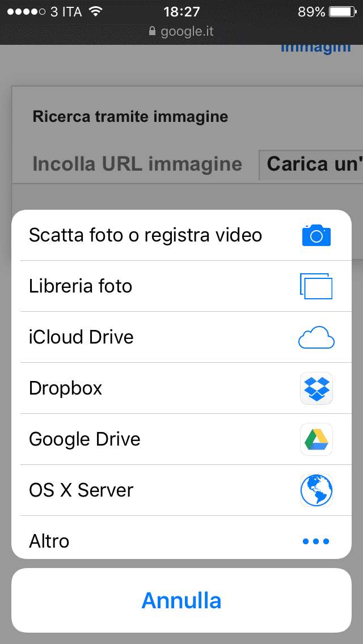Choose "Libreria foto" from the action sheet

[81, 286]
